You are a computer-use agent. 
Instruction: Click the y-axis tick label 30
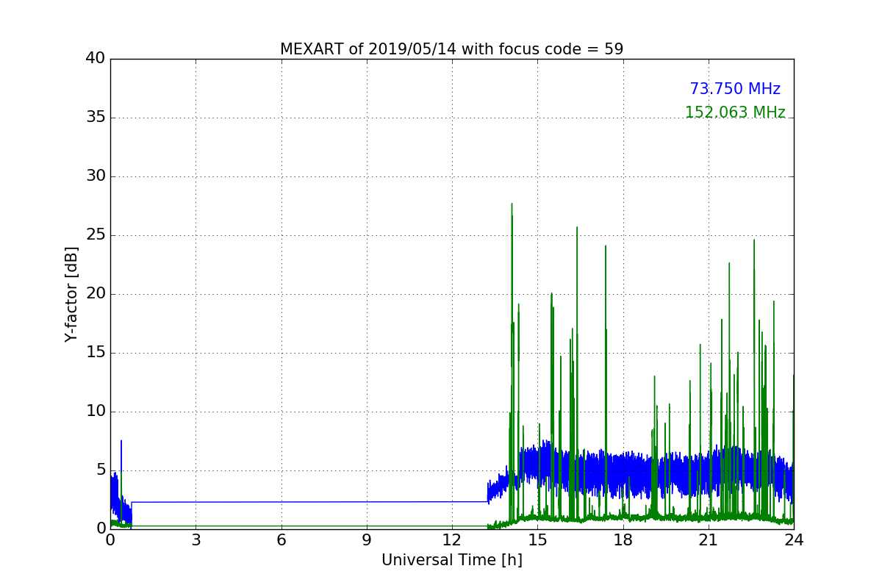tap(96, 176)
